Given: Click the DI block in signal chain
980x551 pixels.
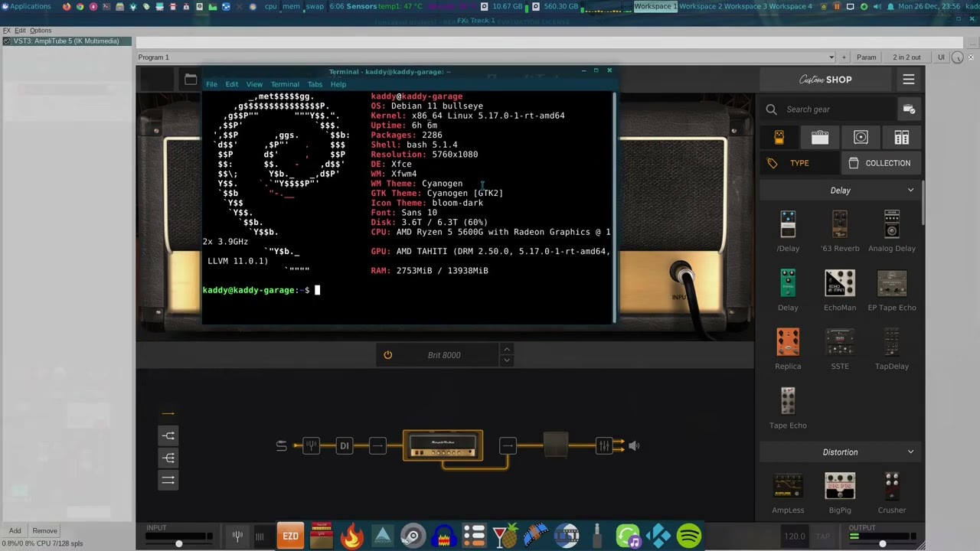Looking at the screenshot, I should (x=345, y=445).
